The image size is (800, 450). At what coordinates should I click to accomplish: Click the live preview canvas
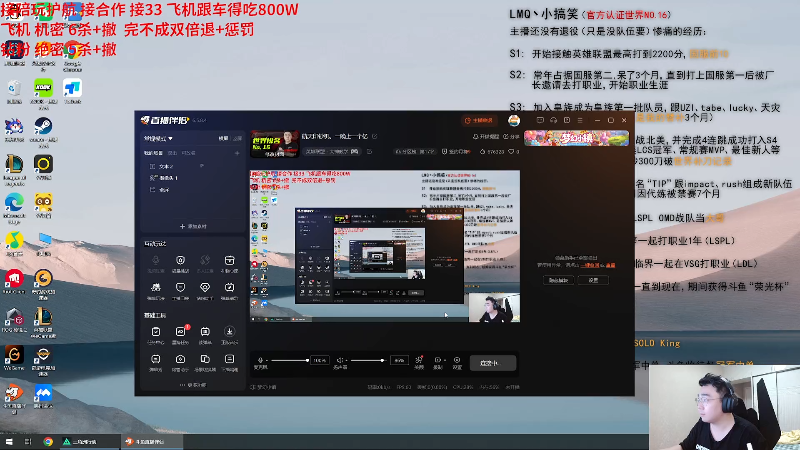[385, 246]
